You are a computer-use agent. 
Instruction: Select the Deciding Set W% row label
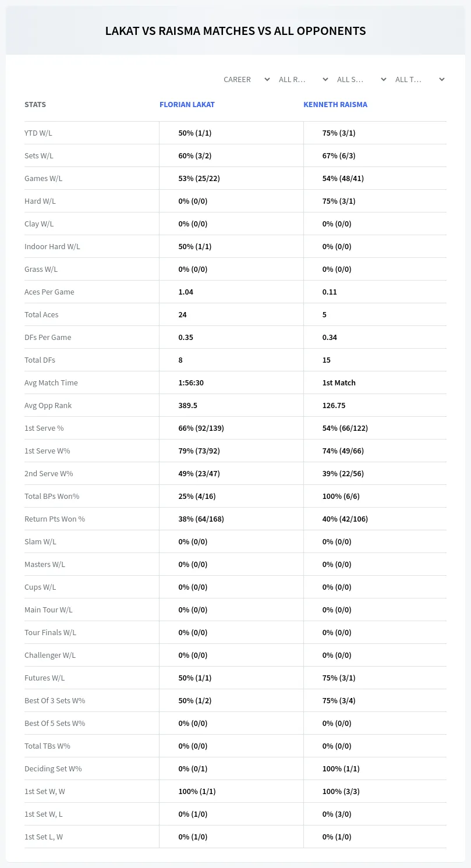point(53,768)
